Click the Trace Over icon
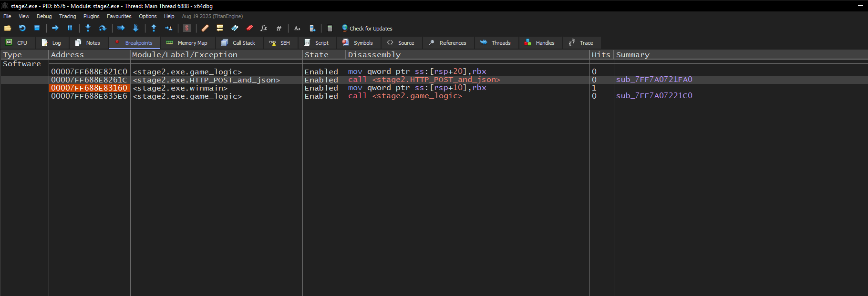This screenshot has width=868, height=296. (x=135, y=28)
